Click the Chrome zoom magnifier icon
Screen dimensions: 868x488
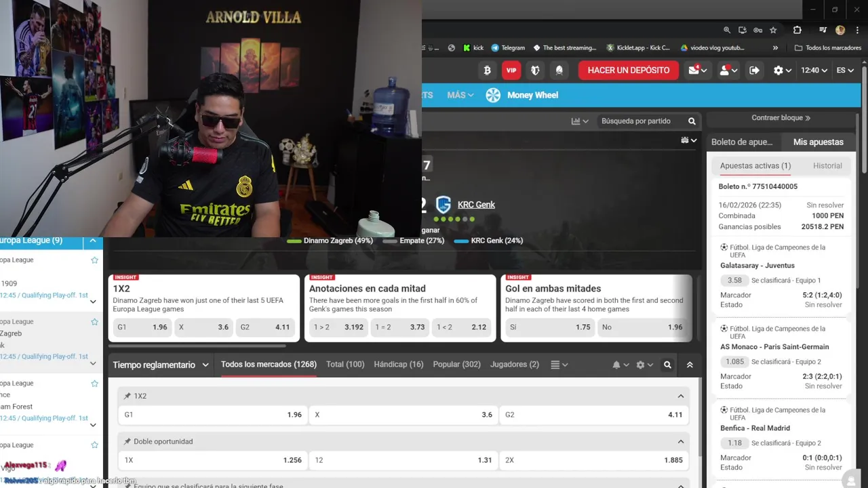click(727, 30)
